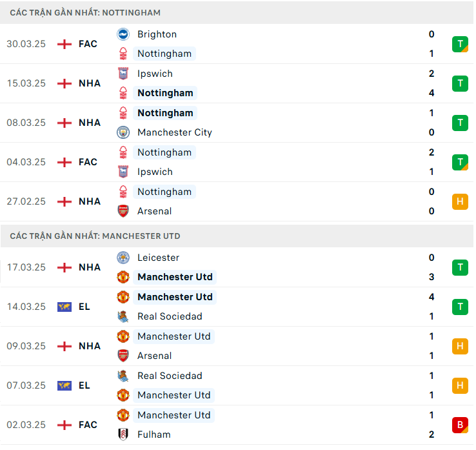This screenshot has width=476, height=450.
Task: Click the Leicester club crest icon
Action: [123, 258]
